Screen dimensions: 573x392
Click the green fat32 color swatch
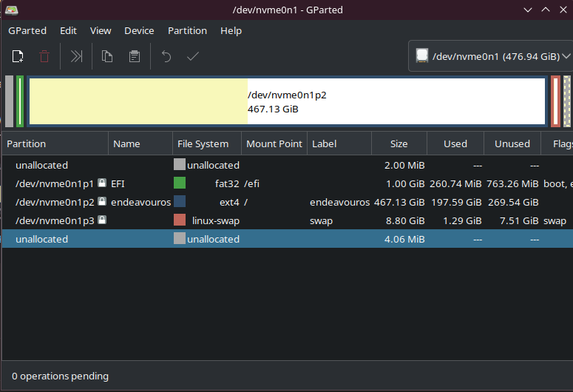[180, 183]
